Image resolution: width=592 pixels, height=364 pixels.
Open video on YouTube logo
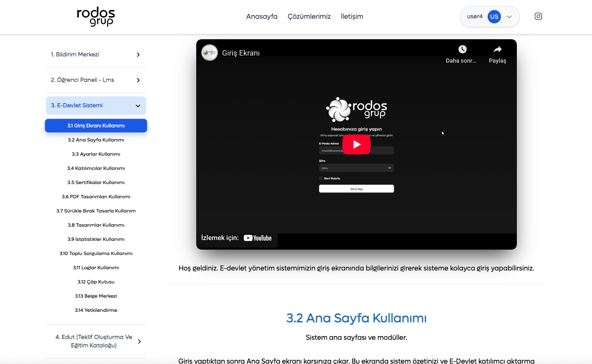(x=258, y=238)
